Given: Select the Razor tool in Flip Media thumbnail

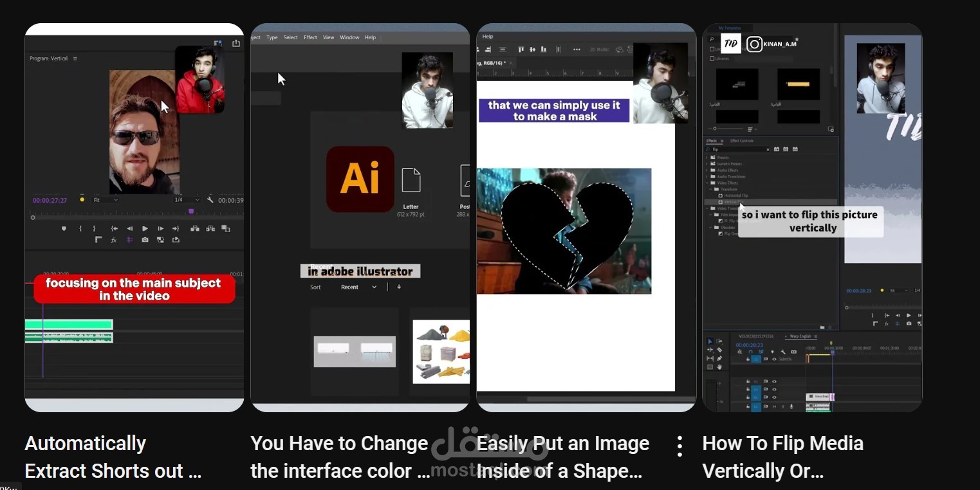Looking at the screenshot, I should click(x=719, y=350).
